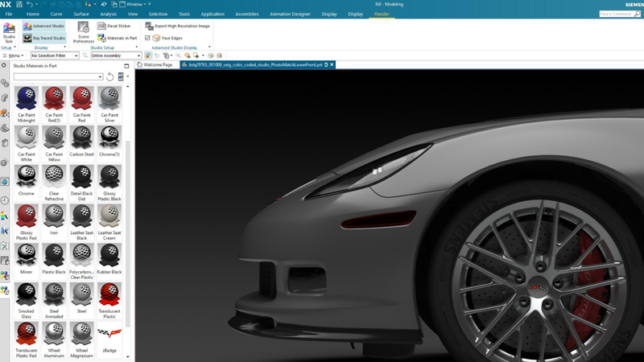644x362 pixels.
Task: Select Car Paint Silver material
Action: [109, 105]
